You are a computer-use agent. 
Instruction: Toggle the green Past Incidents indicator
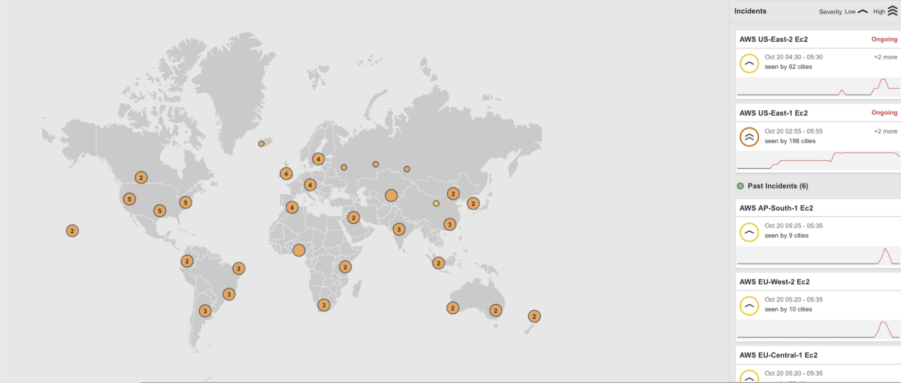[740, 186]
